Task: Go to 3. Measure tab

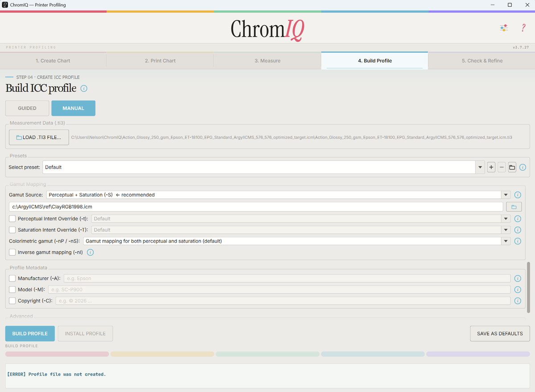Action: pos(267,61)
